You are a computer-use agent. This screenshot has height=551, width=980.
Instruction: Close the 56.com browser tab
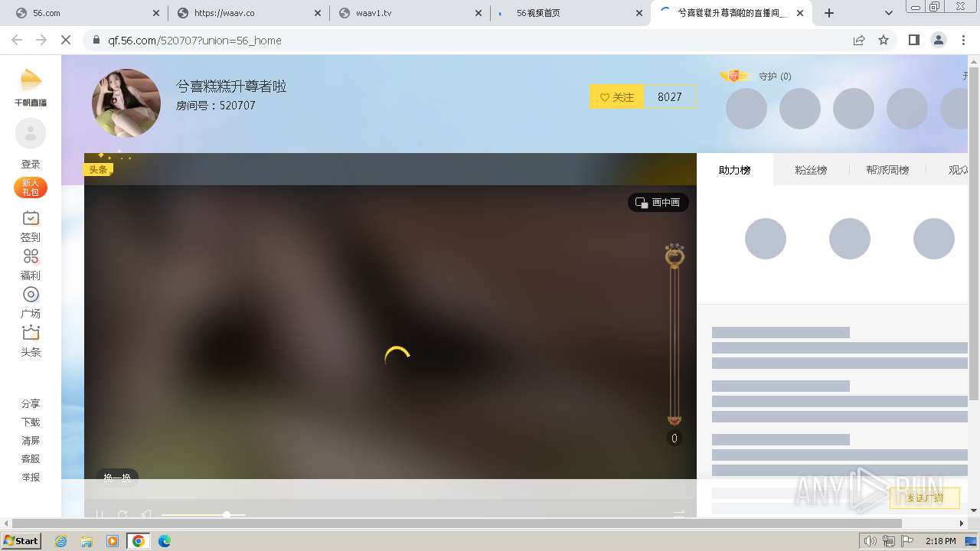tap(156, 13)
